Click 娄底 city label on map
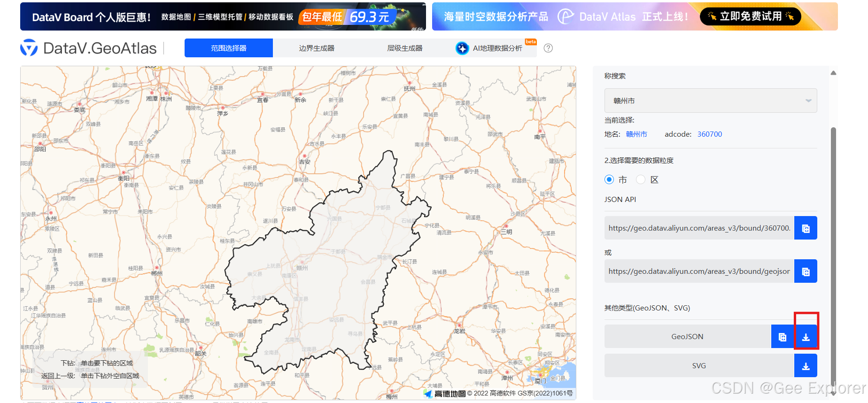The width and height of the screenshot is (868, 403). point(79,110)
